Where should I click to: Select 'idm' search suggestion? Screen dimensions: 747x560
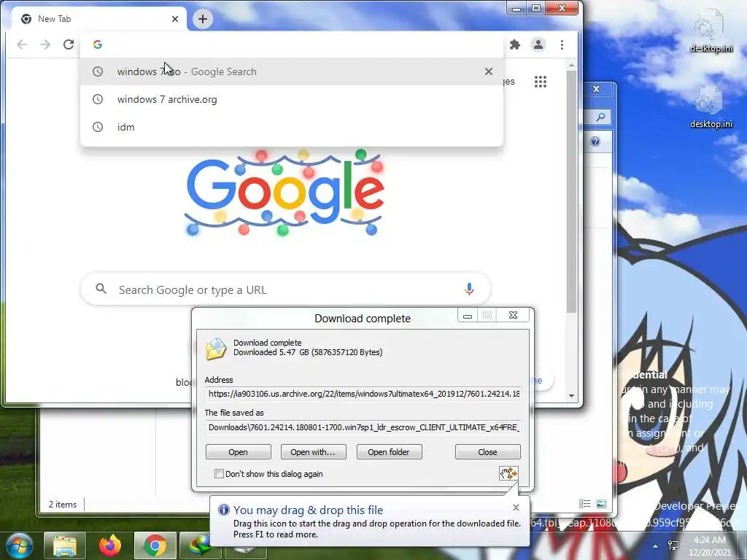pyautogui.click(x=292, y=127)
